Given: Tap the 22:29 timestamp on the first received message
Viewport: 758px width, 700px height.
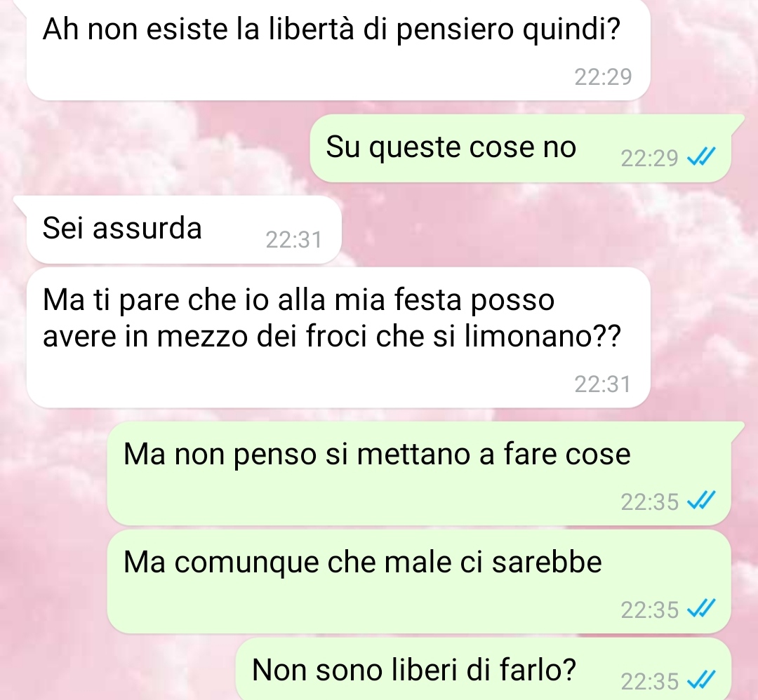Looking at the screenshot, I should [x=603, y=77].
